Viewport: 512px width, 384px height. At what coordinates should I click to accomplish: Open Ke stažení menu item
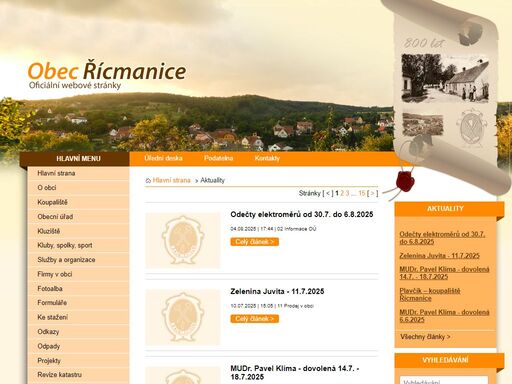(x=79, y=317)
